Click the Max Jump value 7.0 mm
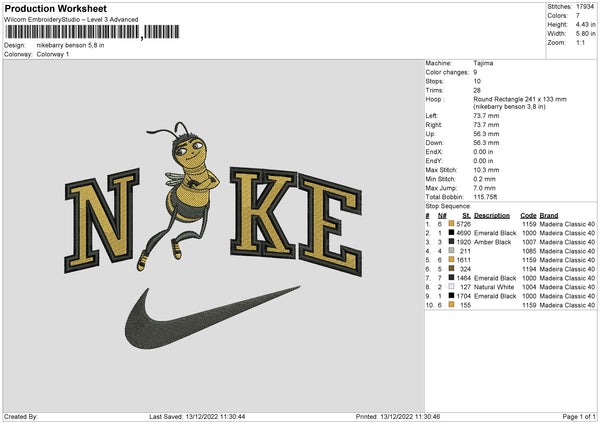 tap(484, 188)
